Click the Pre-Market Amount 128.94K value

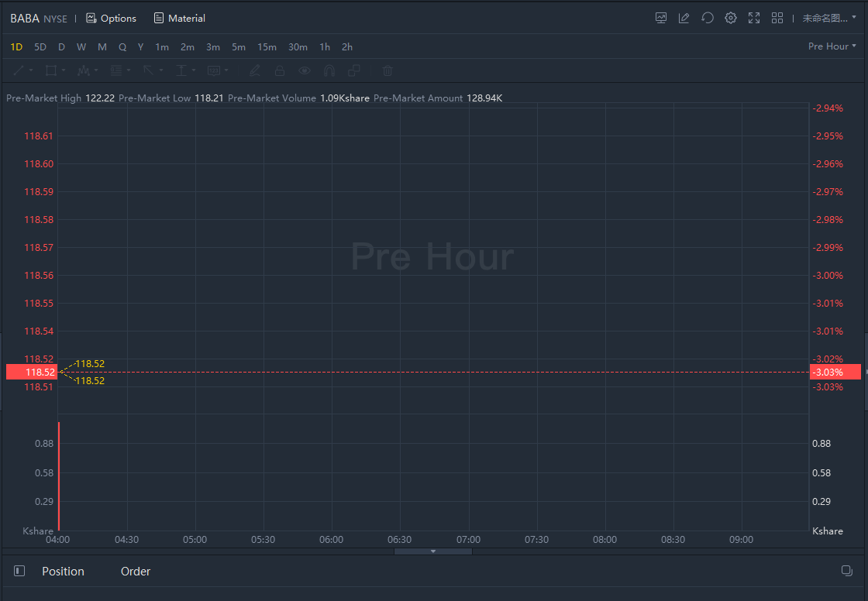484,98
